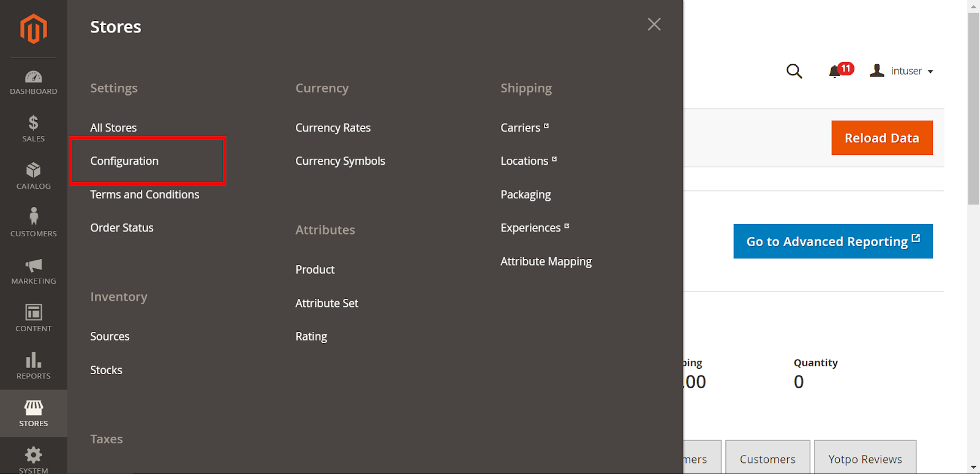
Task: Open the notifications bell icon
Action: (x=835, y=72)
